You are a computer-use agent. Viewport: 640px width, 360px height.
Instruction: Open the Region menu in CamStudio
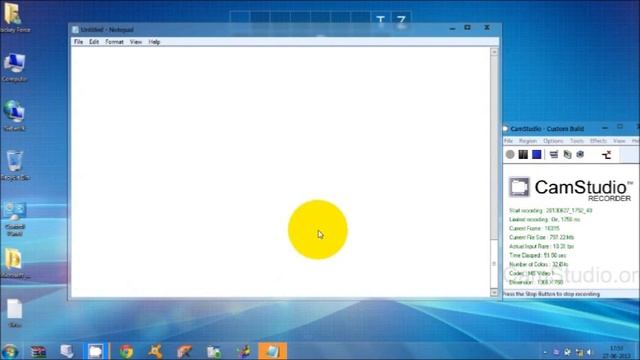[x=528, y=141]
